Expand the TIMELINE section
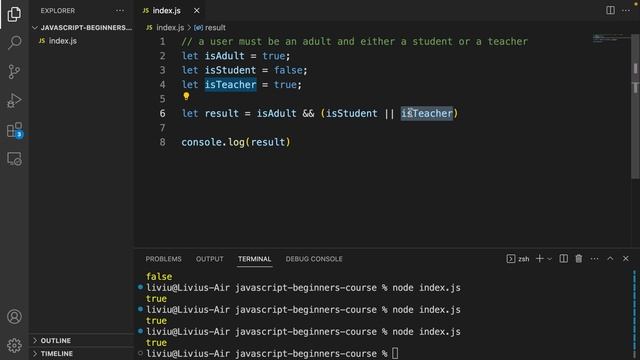 82,353
